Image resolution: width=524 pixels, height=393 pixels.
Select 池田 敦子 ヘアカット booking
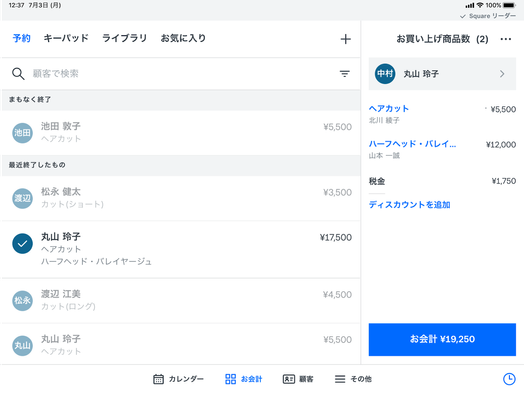click(181, 133)
